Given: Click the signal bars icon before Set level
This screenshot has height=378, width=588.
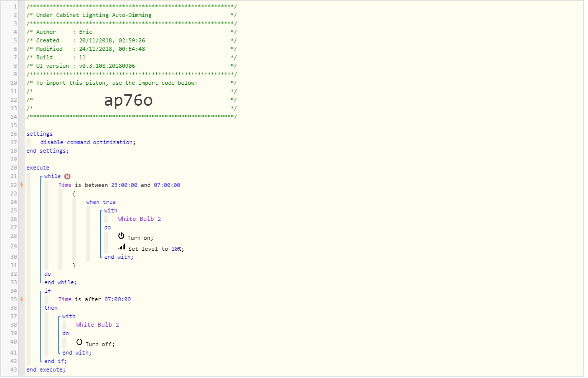Looking at the screenshot, I should pyautogui.click(x=121, y=247).
